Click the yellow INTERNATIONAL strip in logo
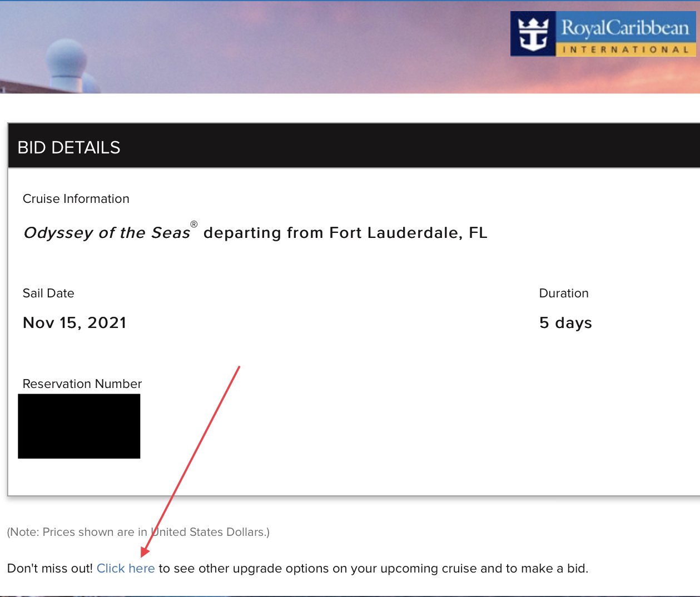 [x=625, y=49]
